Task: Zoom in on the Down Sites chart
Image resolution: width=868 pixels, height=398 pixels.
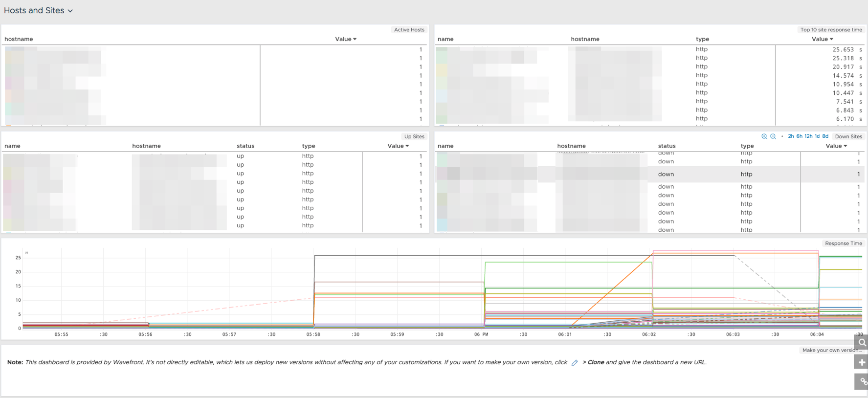Action: 764,136
